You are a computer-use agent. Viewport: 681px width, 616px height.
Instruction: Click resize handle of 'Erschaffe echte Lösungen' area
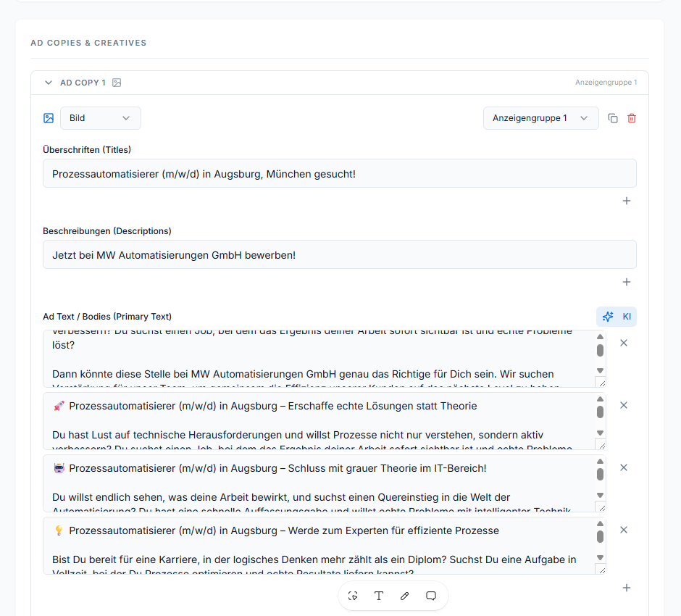(601, 445)
